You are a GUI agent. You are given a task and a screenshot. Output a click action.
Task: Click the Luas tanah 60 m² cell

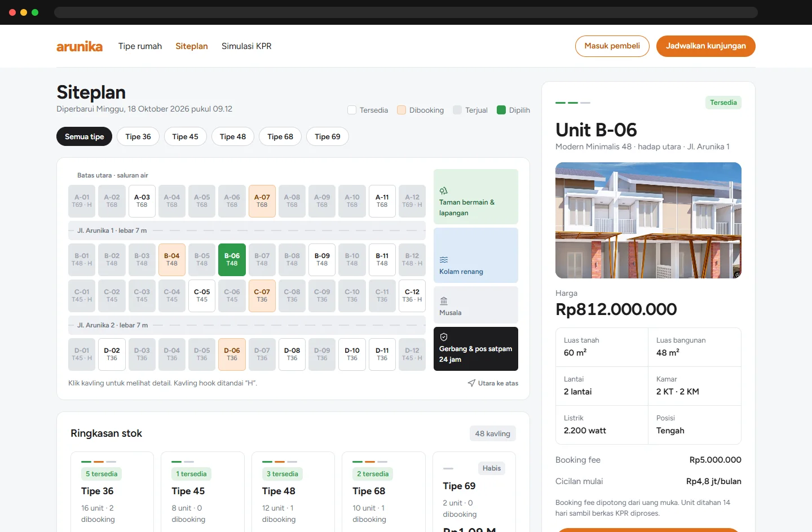pyautogui.click(x=602, y=347)
